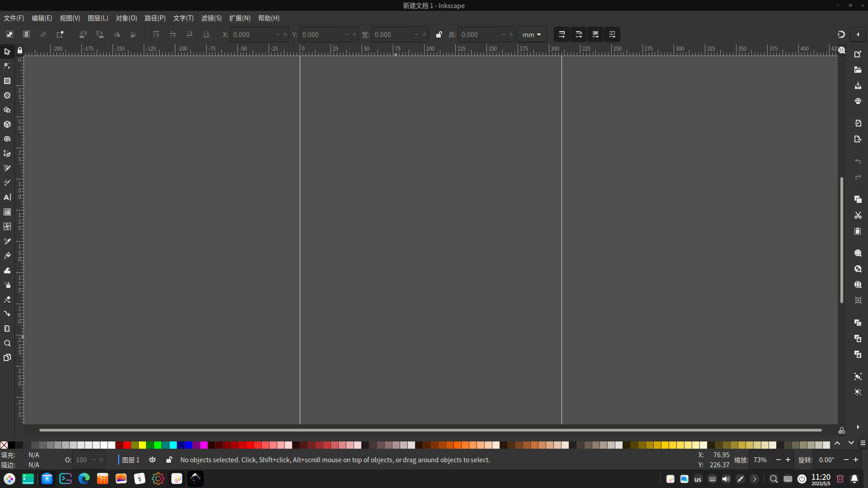Select the Eraser tool
The height and width of the screenshot is (488, 868).
7,299
